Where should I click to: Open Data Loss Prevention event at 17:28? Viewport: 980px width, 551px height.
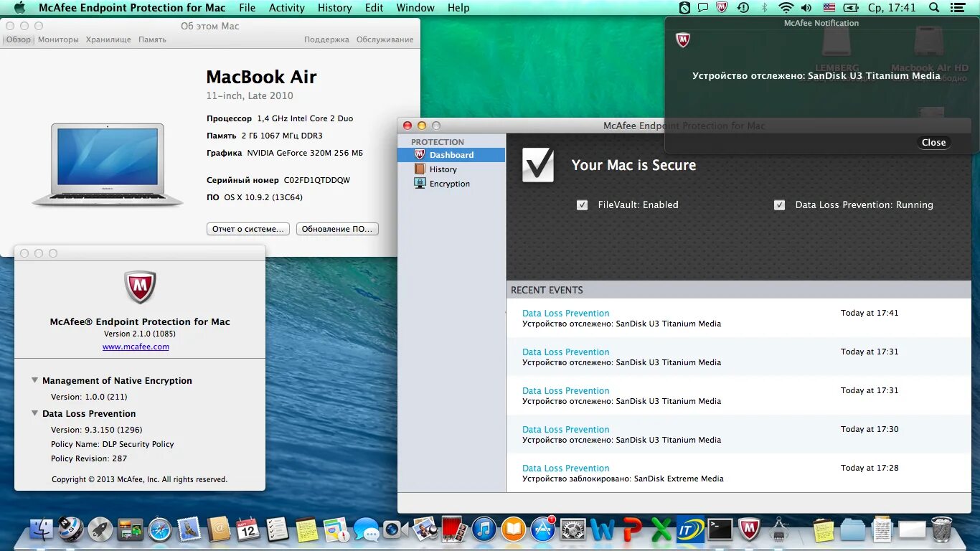click(738, 473)
